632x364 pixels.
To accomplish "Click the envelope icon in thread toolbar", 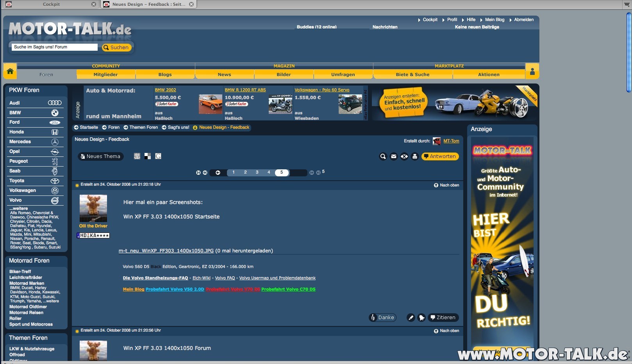I will pyautogui.click(x=394, y=156).
